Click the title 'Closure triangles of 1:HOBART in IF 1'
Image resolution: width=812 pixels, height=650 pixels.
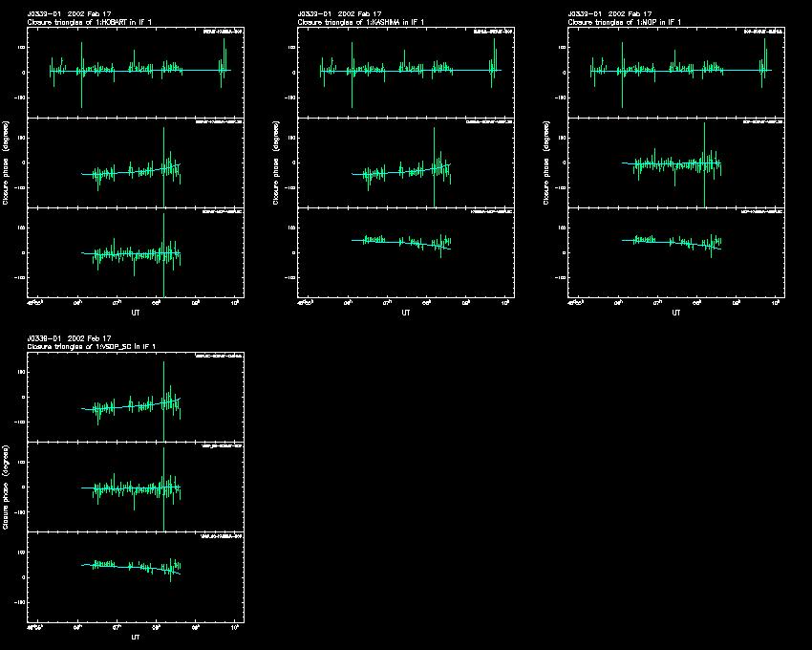point(89,22)
